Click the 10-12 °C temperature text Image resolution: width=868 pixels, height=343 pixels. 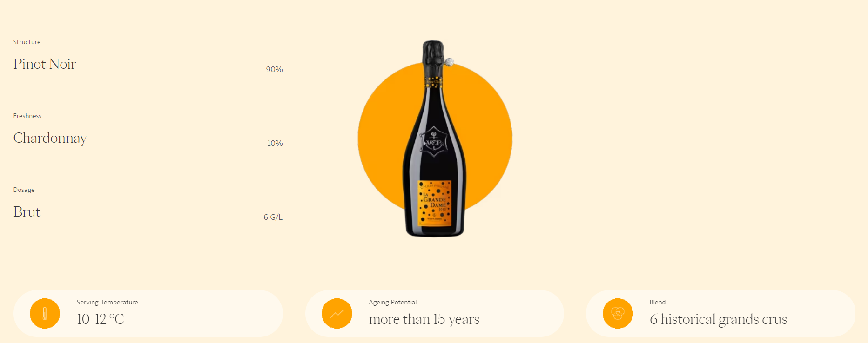(101, 319)
